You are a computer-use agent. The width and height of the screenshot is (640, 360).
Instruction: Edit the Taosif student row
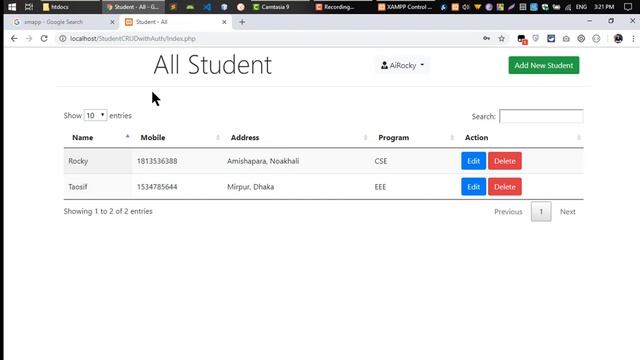click(x=473, y=187)
